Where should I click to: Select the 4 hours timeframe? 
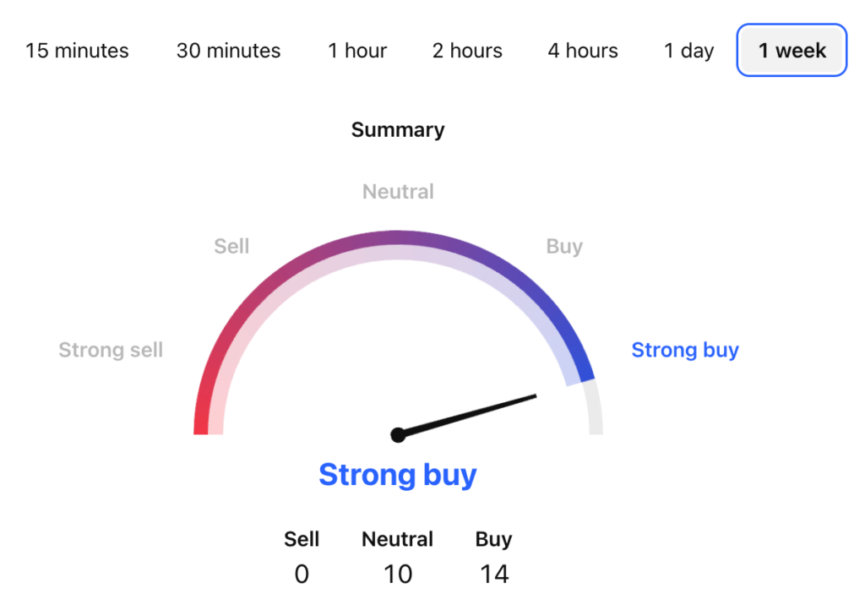[x=582, y=50]
